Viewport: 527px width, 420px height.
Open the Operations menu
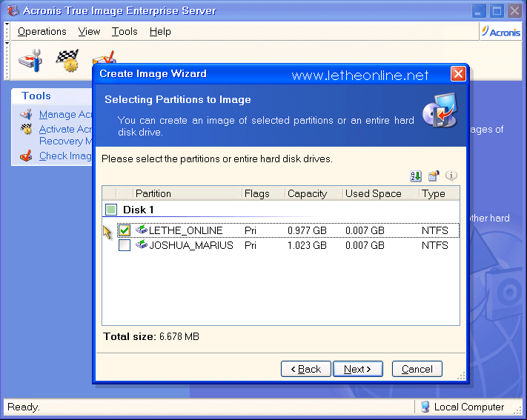42,32
